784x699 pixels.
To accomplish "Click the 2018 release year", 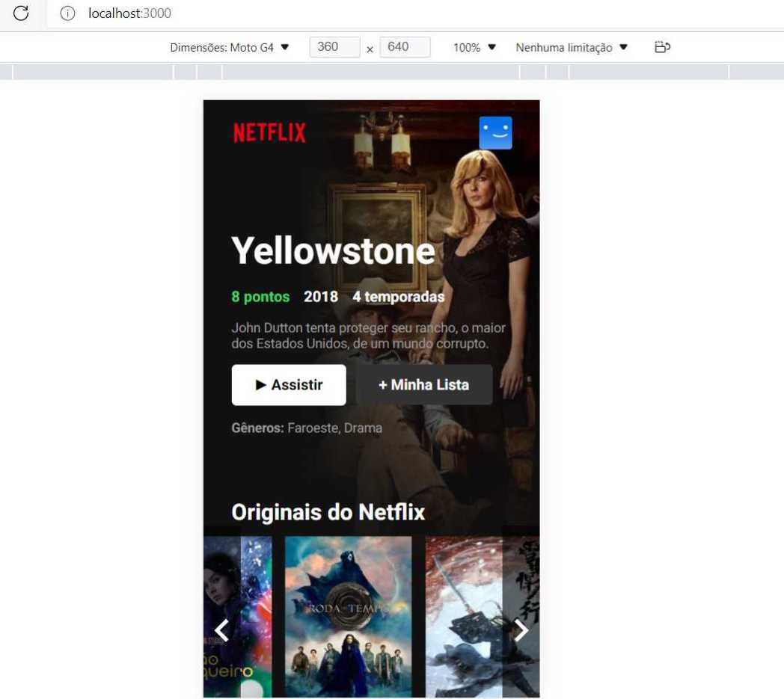I will [x=321, y=297].
